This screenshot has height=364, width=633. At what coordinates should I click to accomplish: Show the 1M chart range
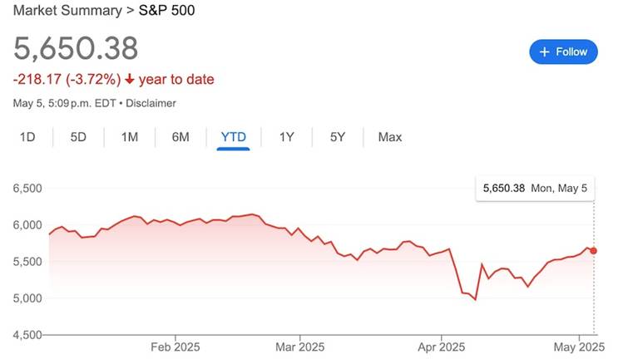(x=129, y=136)
